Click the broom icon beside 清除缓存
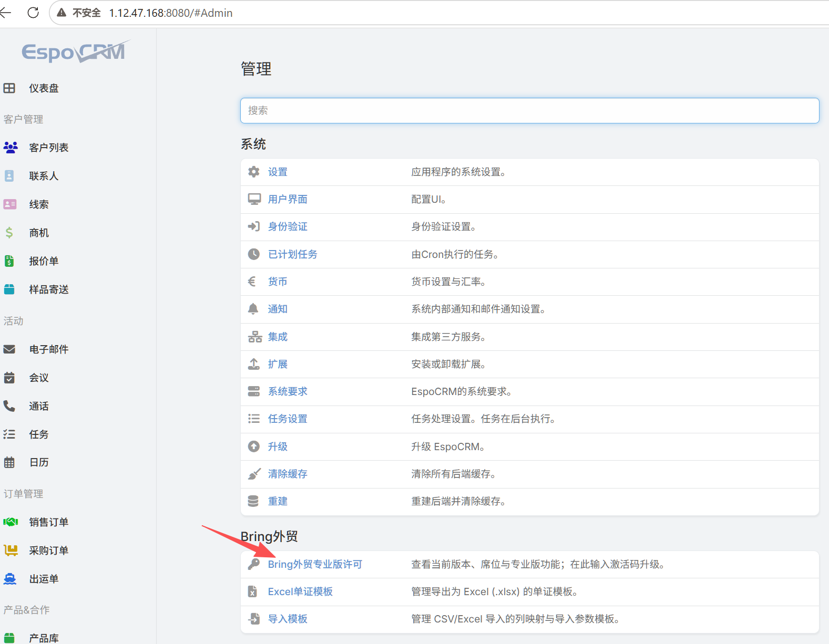 click(254, 474)
